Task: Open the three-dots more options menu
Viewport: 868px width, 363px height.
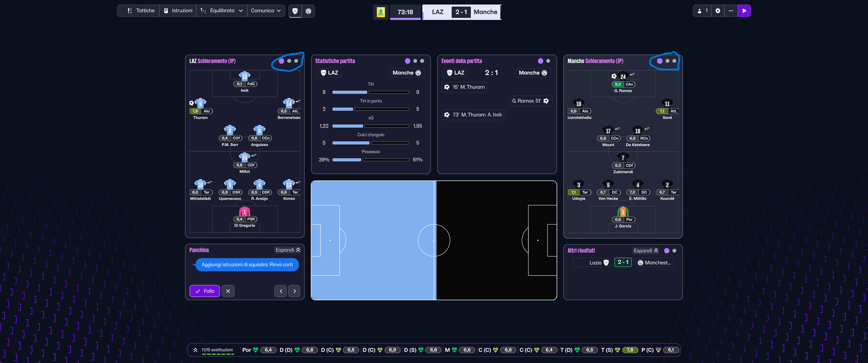Action: (x=730, y=11)
